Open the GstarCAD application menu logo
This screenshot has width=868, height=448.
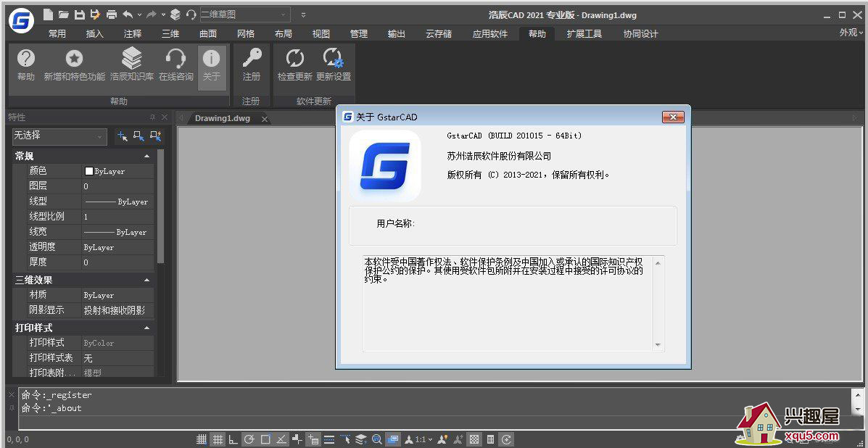22,20
